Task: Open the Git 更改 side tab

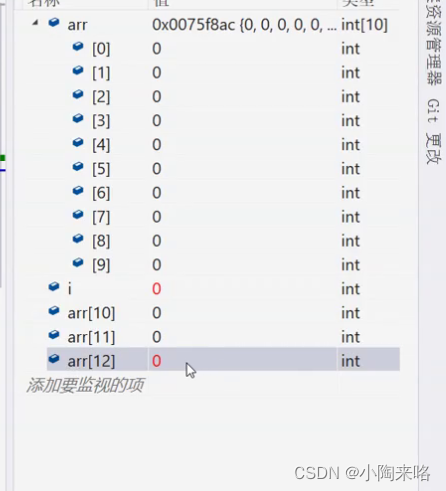Action: click(x=433, y=131)
